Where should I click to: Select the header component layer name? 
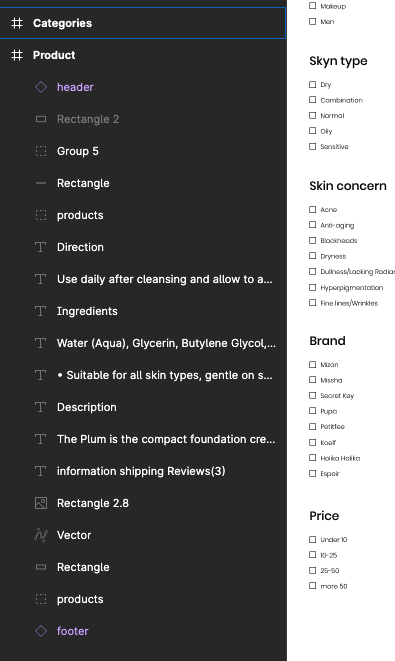[75, 87]
